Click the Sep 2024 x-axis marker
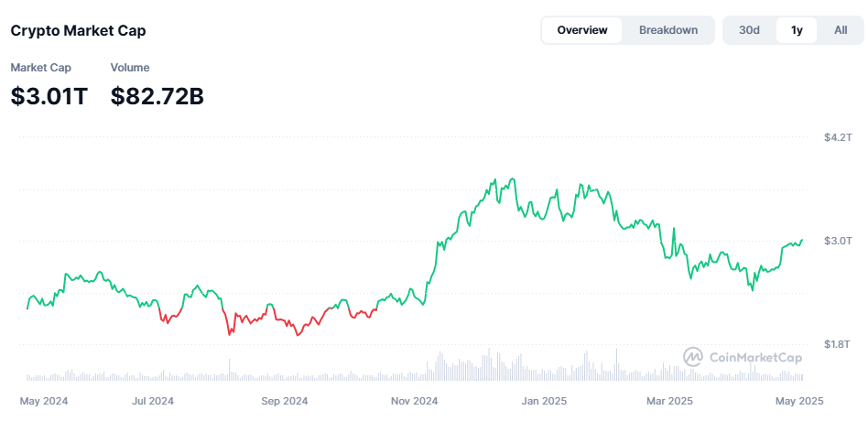The image size is (868, 432). point(285,401)
